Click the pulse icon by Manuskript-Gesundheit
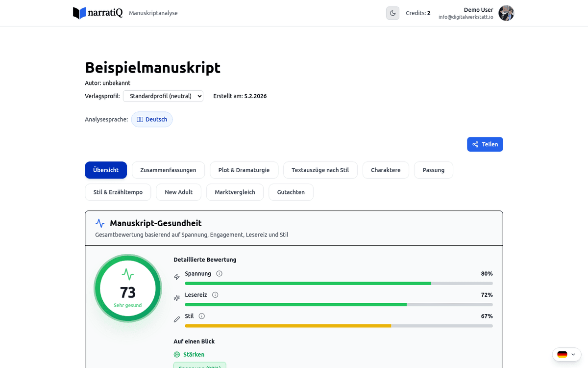The height and width of the screenshot is (368, 588). 99,223
